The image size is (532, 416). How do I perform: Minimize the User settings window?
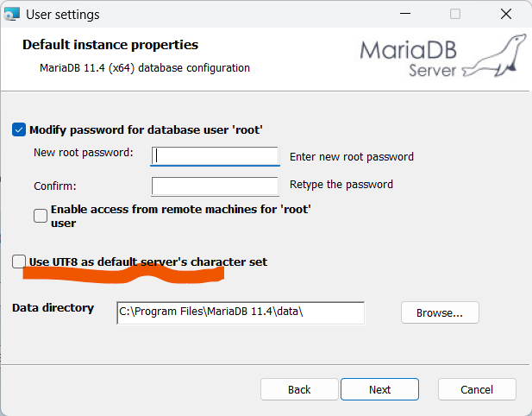pyautogui.click(x=405, y=14)
